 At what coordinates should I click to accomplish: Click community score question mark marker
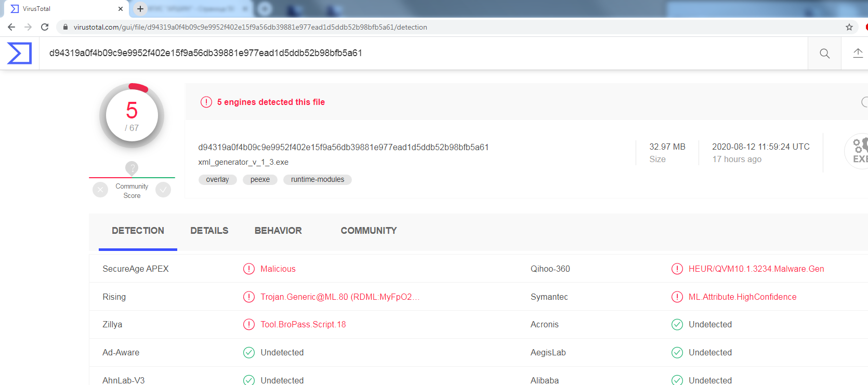click(x=131, y=168)
